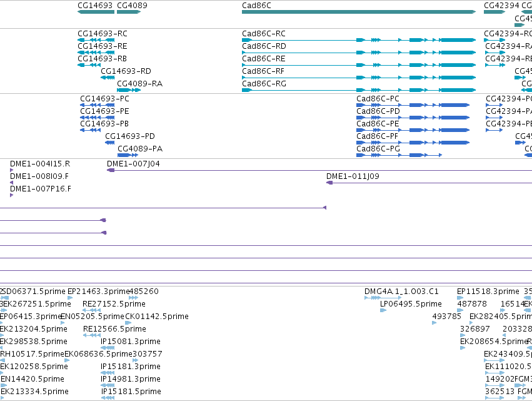This screenshot has width=532, height=401.
Task: Open the LP06495.5prime EST label
Action: point(411,304)
